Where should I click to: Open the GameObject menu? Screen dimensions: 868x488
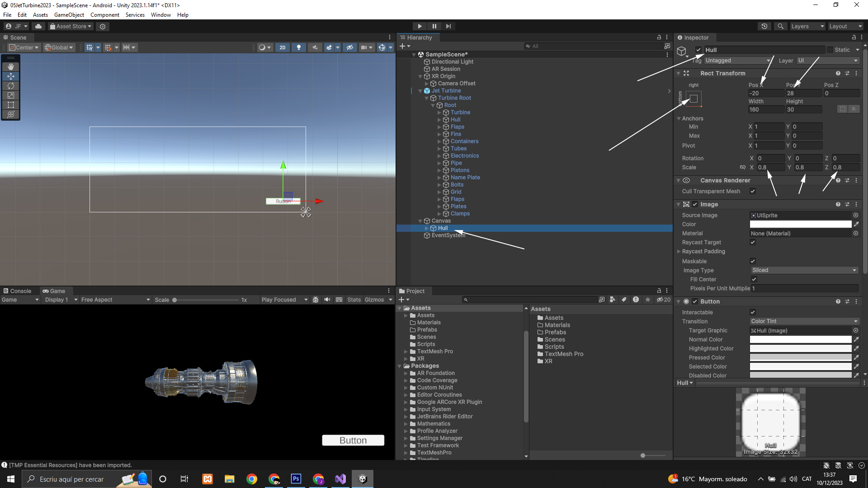pos(69,15)
